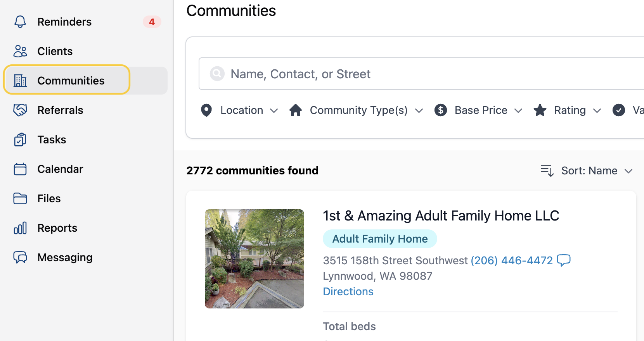The width and height of the screenshot is (644, 341).
Task: Expand the Base Price filter
Action: coord(479,110)
